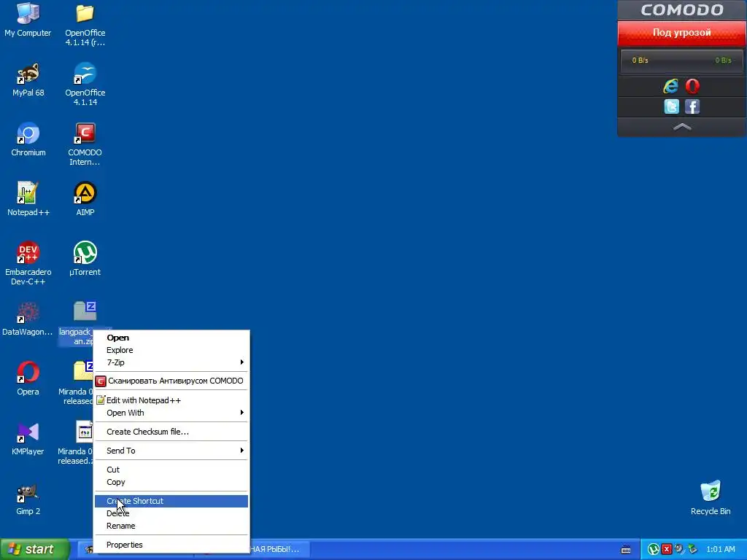Screen dimensions: 747x560
Task: Choose Copy in the context menu
Action: (171, 482)
